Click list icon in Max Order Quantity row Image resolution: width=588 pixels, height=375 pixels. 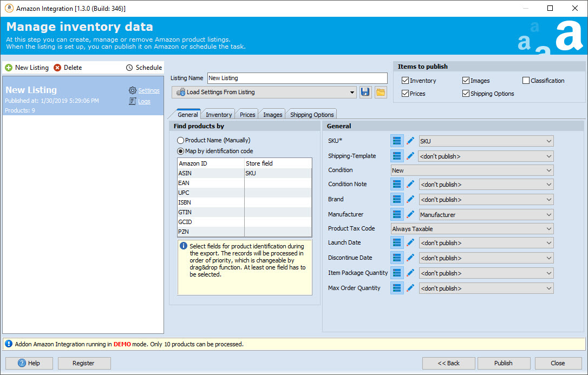coord(397,288)
